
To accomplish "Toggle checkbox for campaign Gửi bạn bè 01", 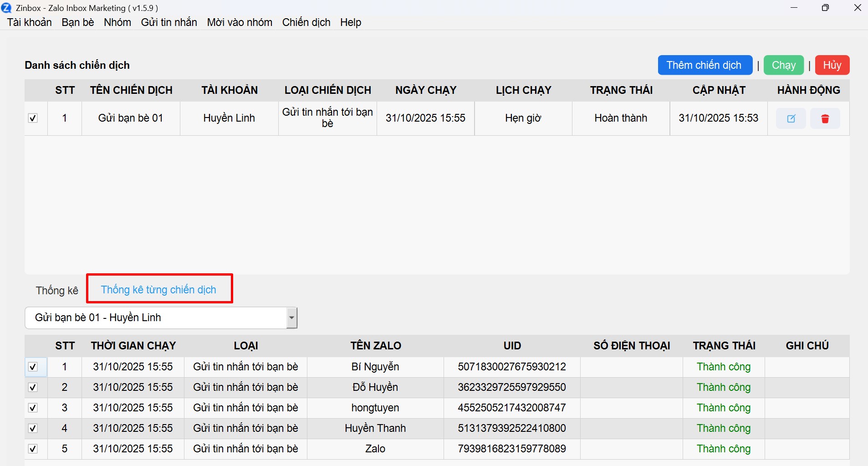I will pyautogui.click(x=33, y=118).
